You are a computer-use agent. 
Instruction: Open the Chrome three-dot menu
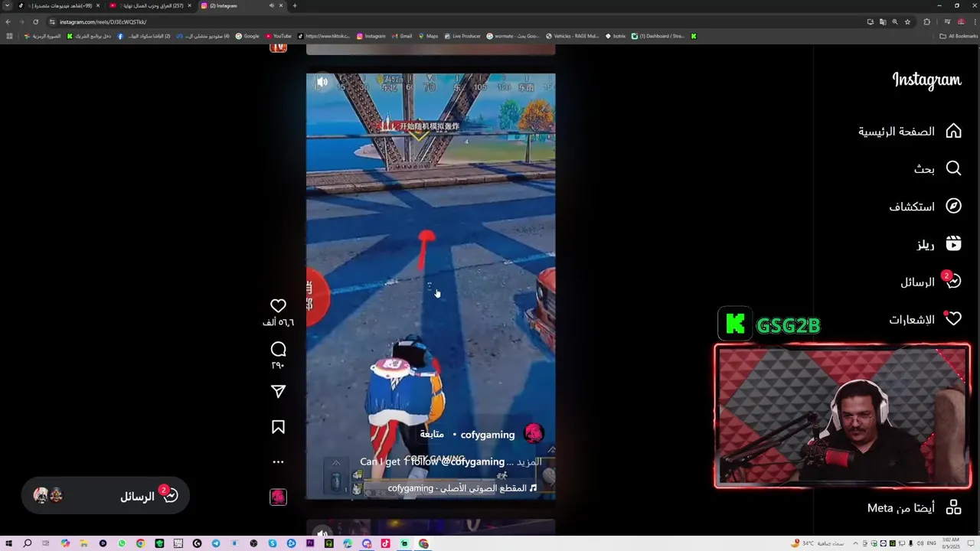pyautogui.click(x=974, y=22)
